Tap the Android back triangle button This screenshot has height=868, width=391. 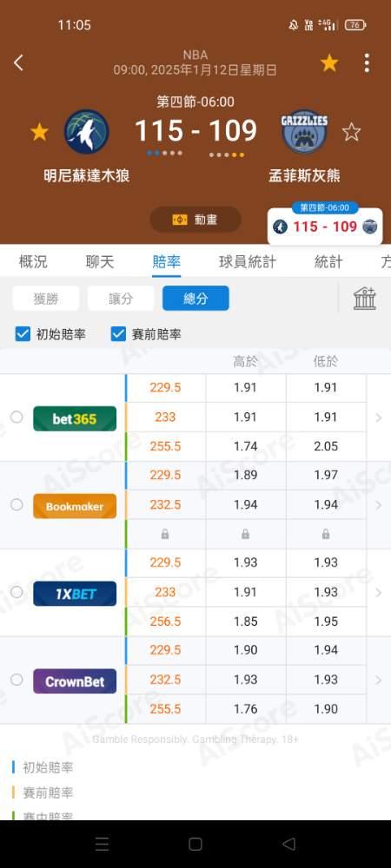coord(288,844)
